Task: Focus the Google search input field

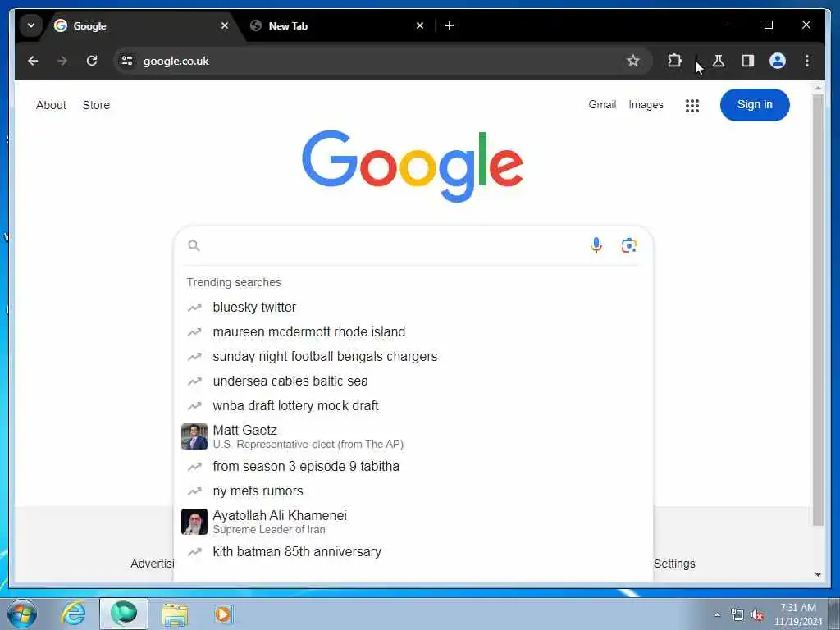Action: click(x=394, y=245)
